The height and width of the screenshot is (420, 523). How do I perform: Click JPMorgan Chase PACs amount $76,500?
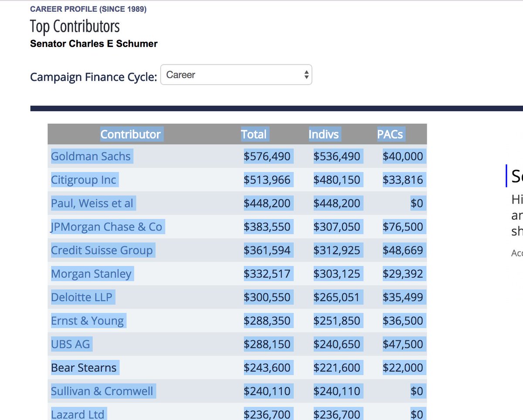pos(403,227)
